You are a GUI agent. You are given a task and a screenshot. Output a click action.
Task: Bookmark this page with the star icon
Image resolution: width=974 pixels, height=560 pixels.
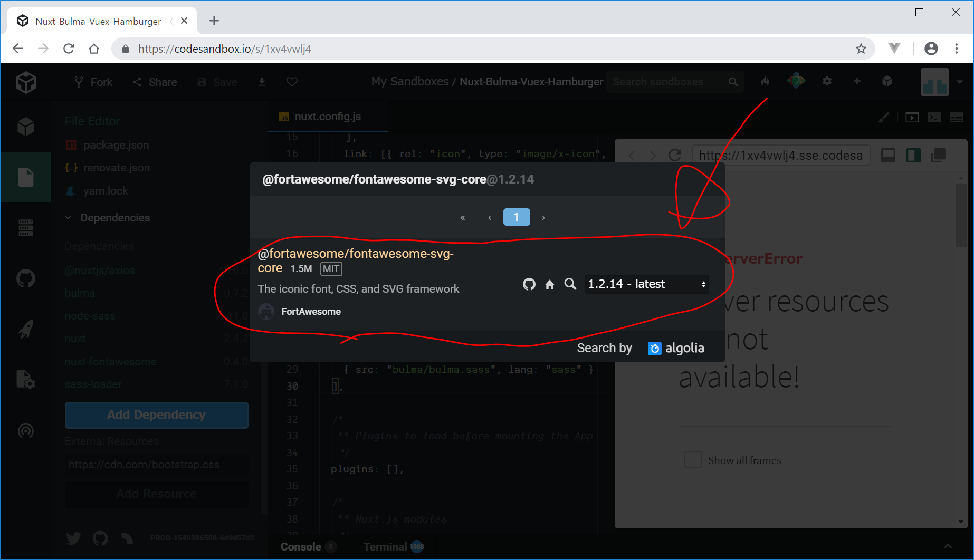(x=861, y=49)
